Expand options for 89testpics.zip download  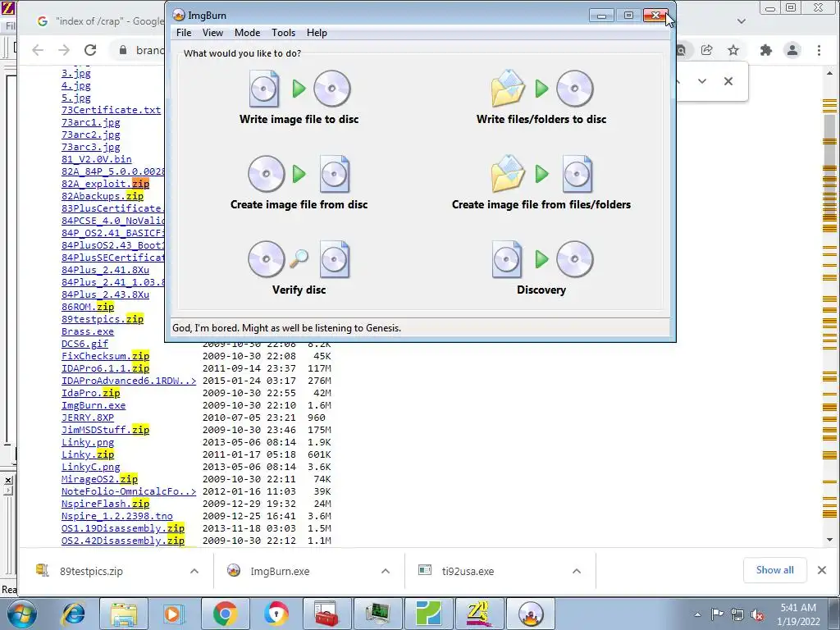click(194, 571)
